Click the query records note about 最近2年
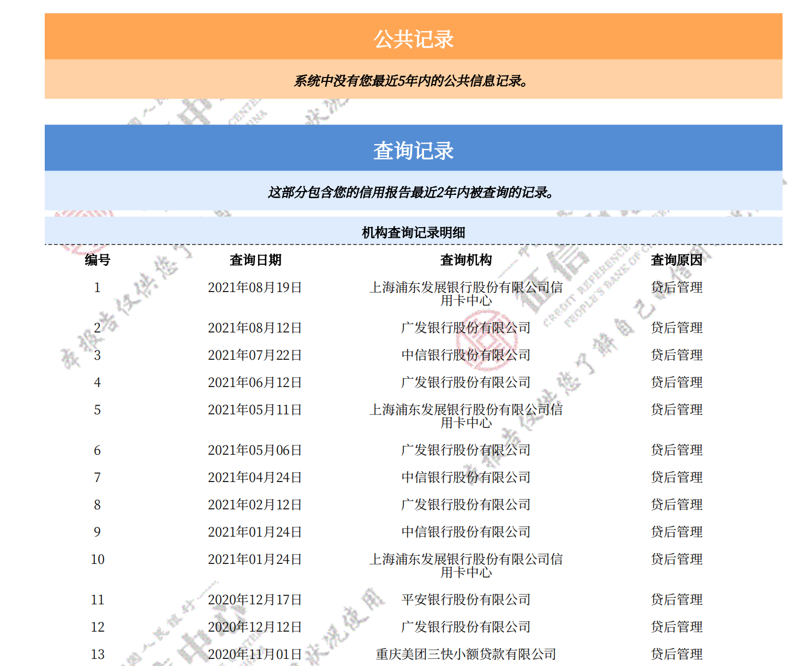Screen dimensions: 812x666 pos(410,192)
